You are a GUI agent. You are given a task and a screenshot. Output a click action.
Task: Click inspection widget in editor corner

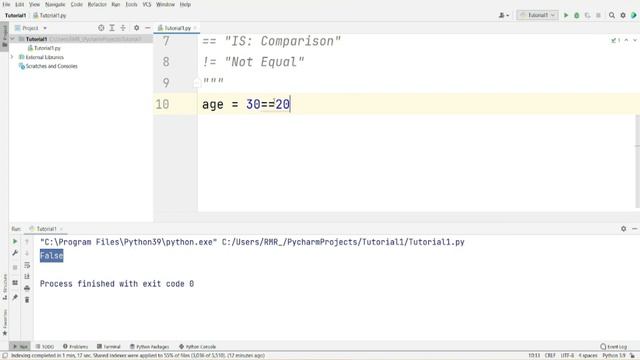(x=616, y=40)
